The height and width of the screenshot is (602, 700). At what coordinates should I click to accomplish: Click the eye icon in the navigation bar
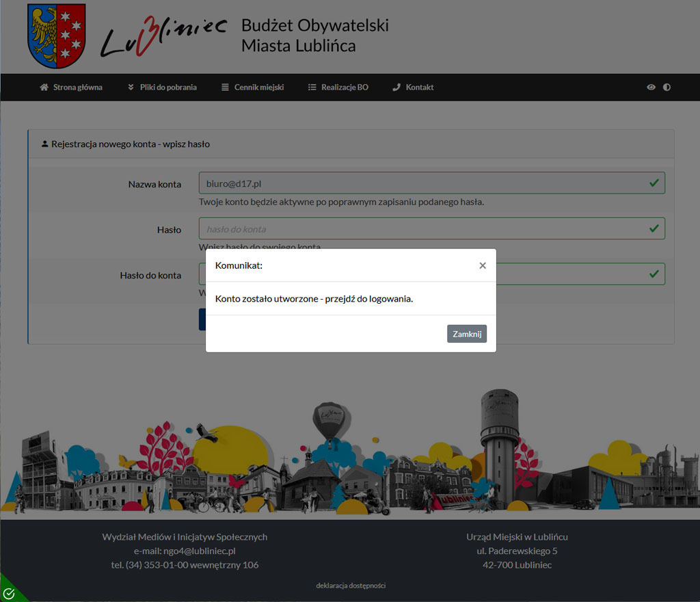pos(651,88)
